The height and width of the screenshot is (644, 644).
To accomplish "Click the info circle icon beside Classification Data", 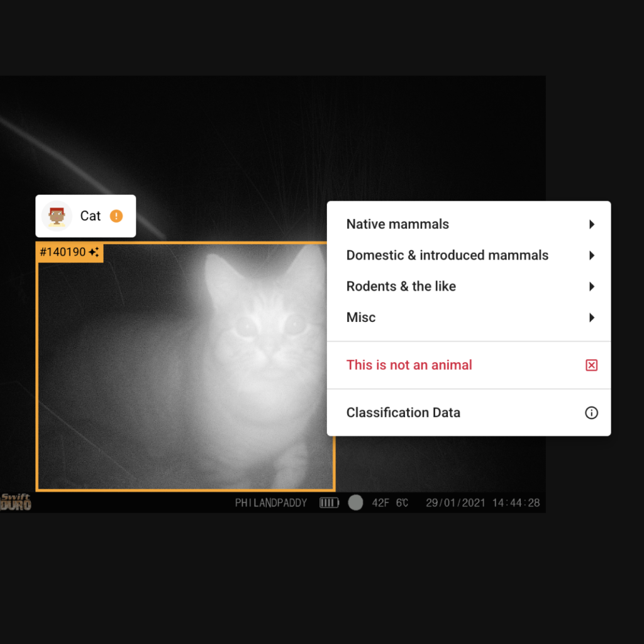I will [x=591, y=413].
